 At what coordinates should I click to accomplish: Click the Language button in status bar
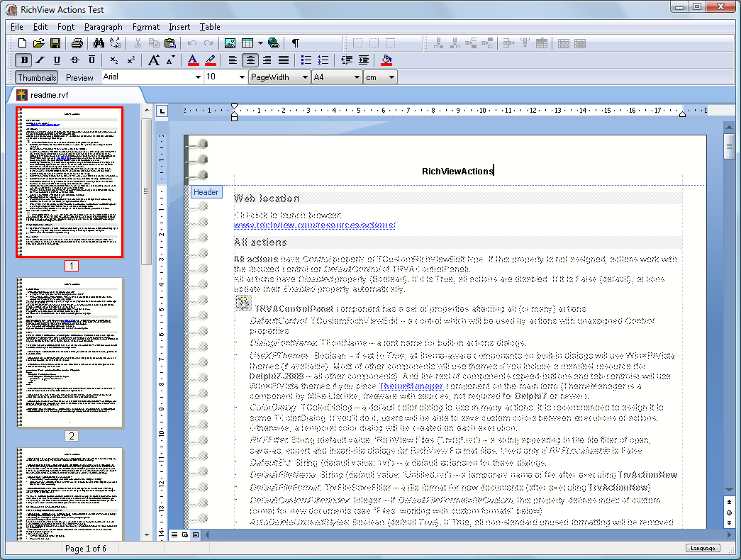tap(703, 548)
